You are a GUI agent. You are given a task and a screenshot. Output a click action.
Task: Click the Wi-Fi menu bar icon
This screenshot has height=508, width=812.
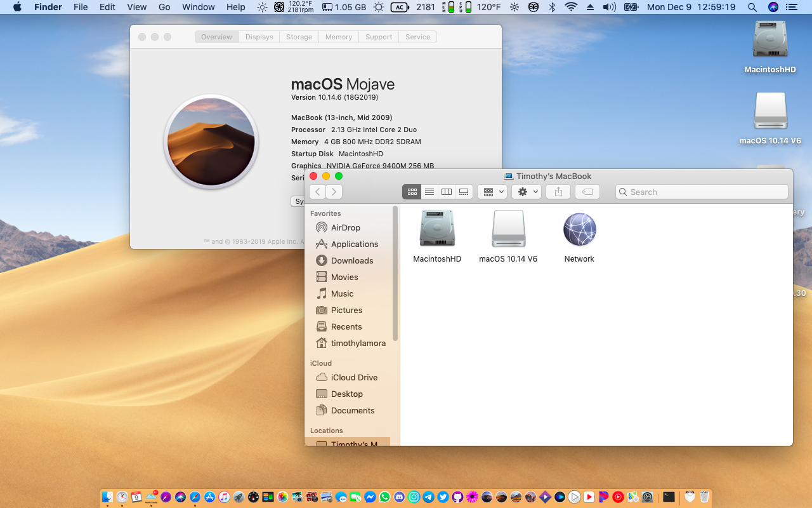pos(571,7)
